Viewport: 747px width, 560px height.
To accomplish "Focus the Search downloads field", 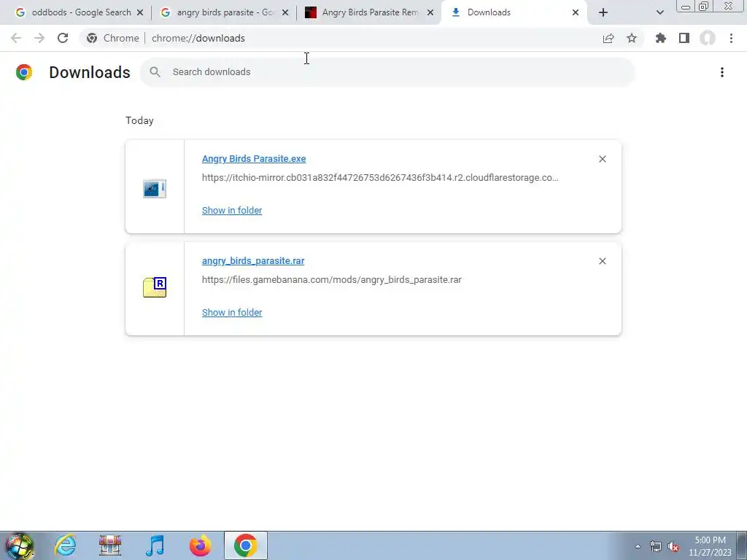I will (x=387, y=72).
